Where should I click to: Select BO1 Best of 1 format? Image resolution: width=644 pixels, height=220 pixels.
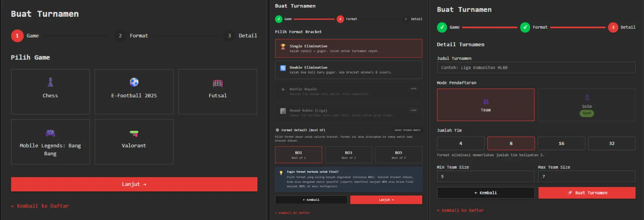299,155
